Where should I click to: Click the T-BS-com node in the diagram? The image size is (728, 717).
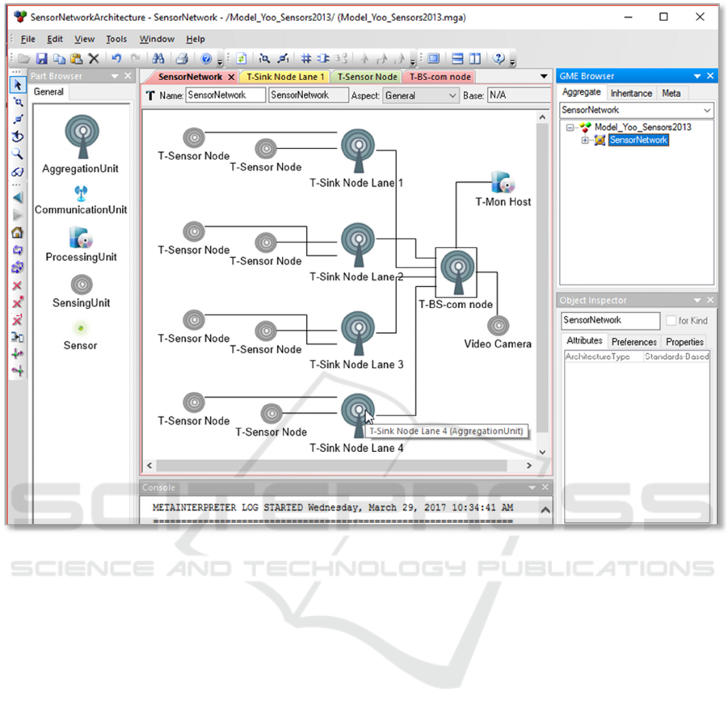(x=457, y=272)
